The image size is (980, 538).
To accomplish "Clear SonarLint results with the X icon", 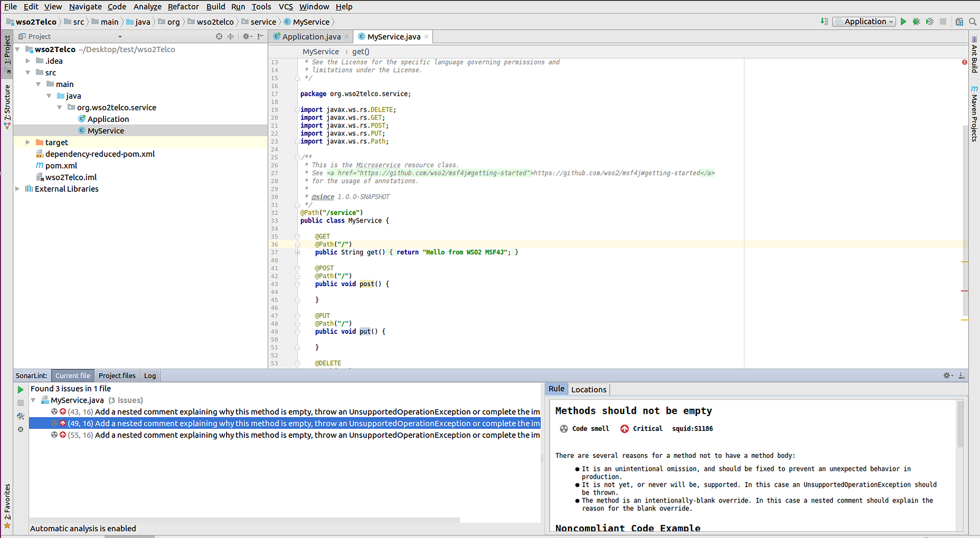I will click(20, 430).
